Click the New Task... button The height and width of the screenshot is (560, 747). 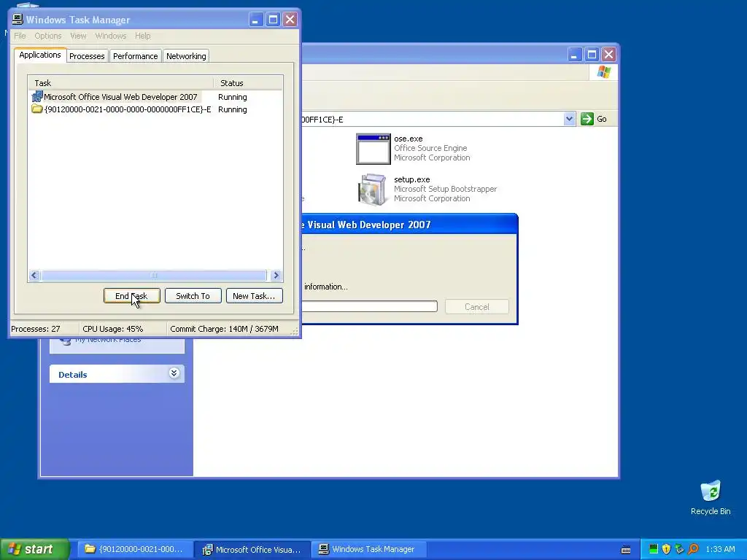click(x=254, y=296)
